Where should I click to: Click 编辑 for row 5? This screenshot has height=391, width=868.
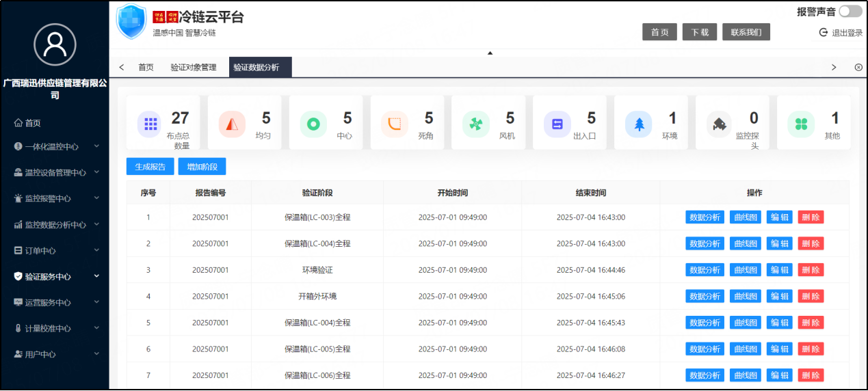tap(779, 323)
